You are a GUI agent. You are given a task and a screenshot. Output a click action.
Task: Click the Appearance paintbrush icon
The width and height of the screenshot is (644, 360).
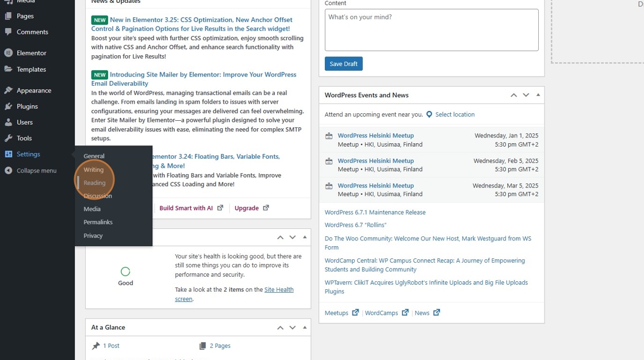click(8, 90)
